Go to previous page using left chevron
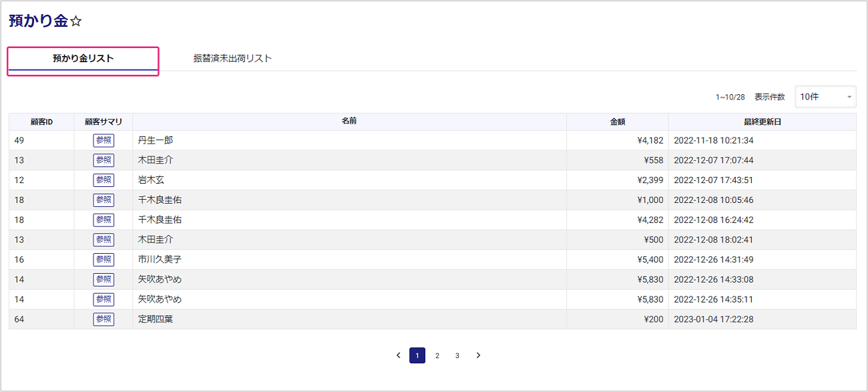This screenshot has height=392, width=868. coord(399,355)
